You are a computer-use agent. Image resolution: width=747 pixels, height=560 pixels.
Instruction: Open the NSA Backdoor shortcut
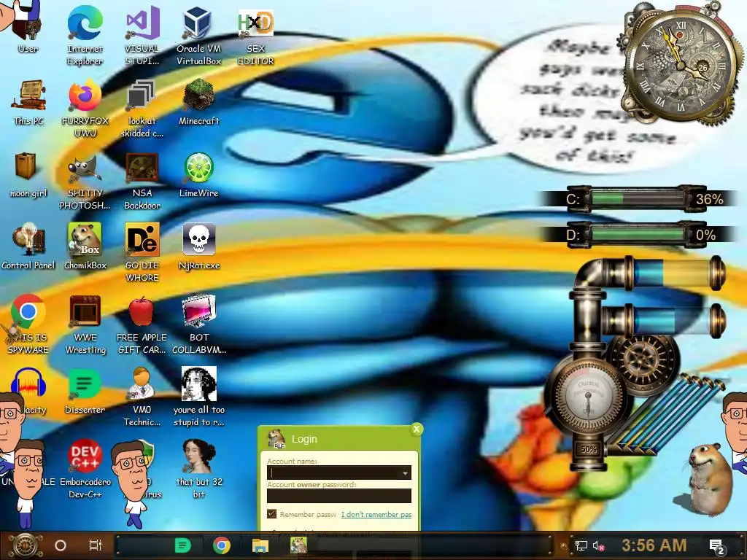[x=142, y=181]
